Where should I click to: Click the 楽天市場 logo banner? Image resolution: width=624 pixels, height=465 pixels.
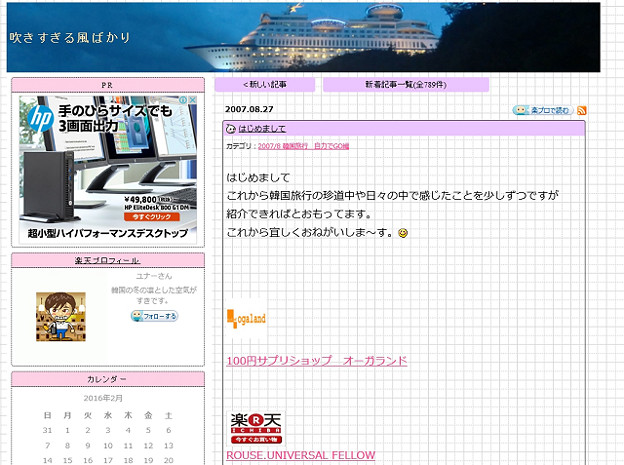256,428
